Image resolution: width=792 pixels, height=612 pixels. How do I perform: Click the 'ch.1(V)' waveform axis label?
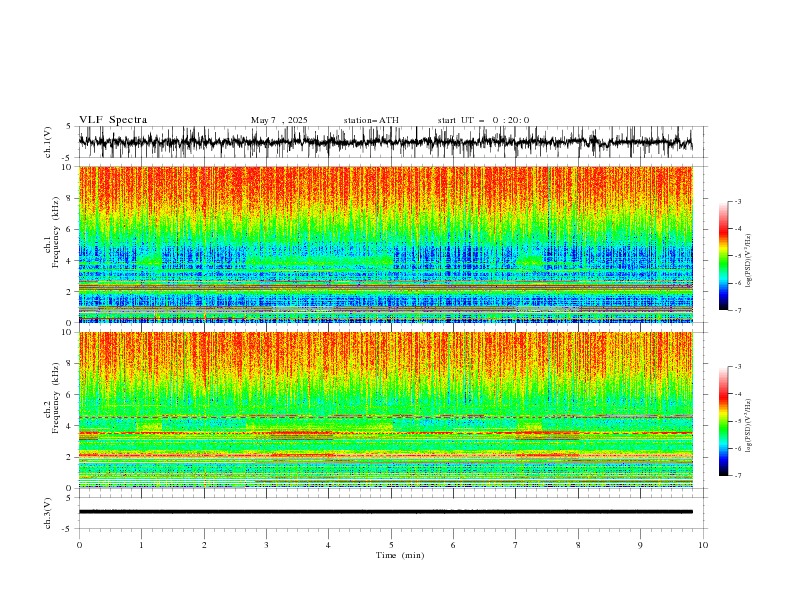pyautogui.click(x=48, y=142)
